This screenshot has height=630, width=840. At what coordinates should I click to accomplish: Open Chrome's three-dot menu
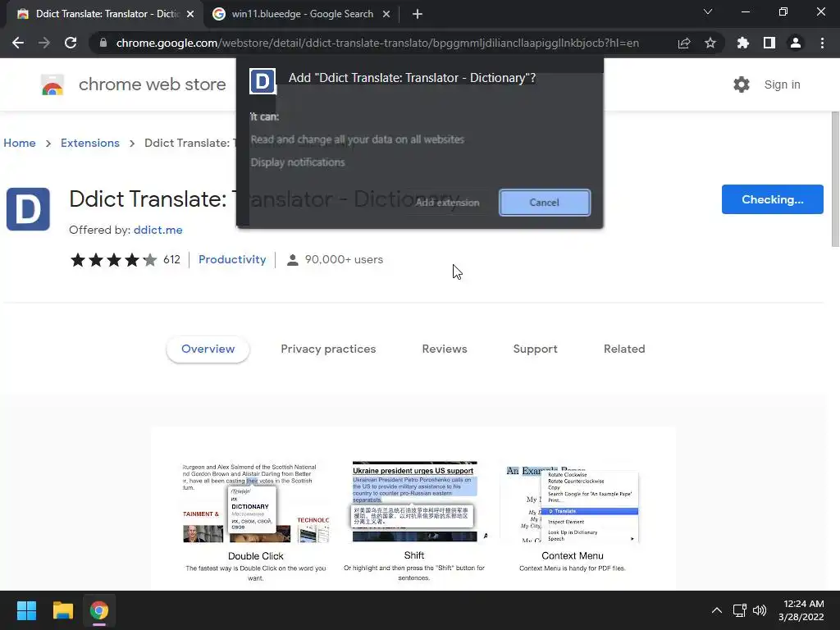(x=822, y=43)
